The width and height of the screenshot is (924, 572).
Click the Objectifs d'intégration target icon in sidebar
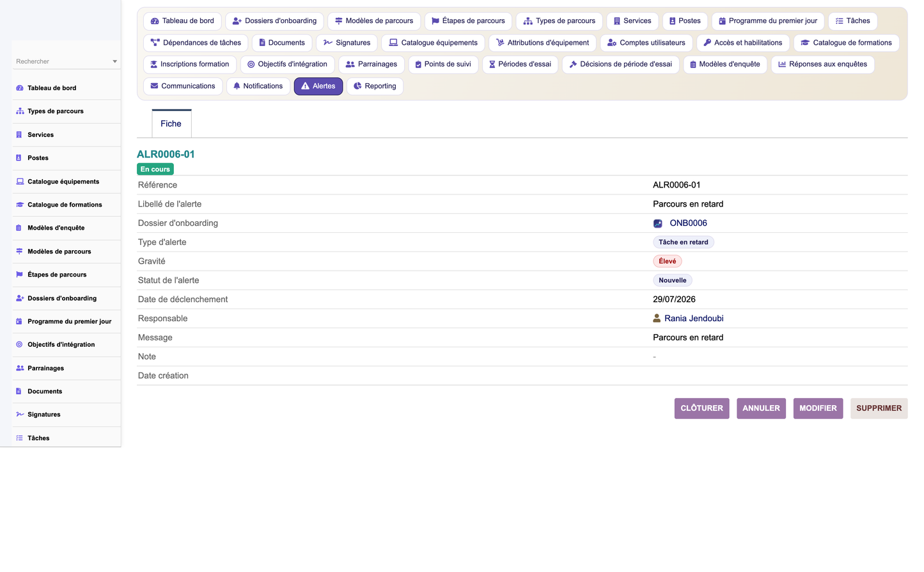(x=19, y=344)
